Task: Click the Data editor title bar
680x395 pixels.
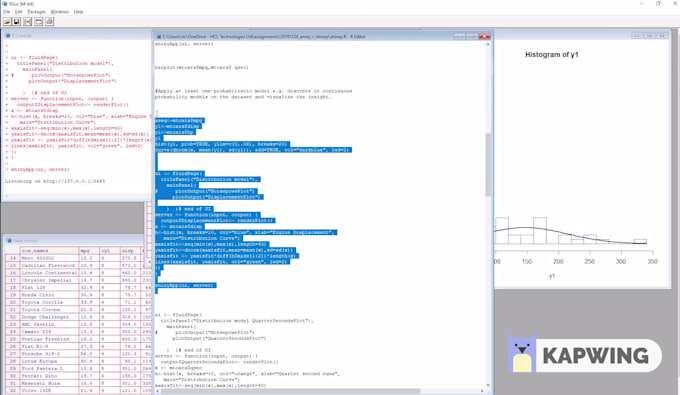Action: coord(75,240)
